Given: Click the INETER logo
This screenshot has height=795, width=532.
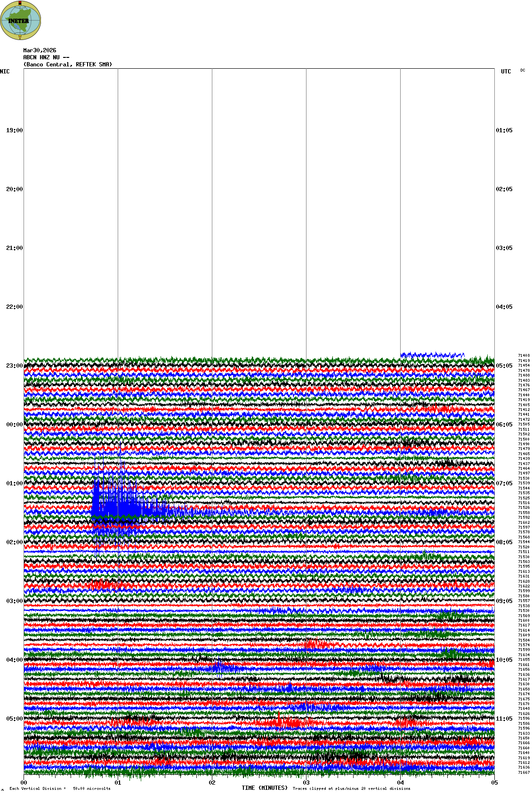Looking at the screenshot, I should tap(21, 21).
